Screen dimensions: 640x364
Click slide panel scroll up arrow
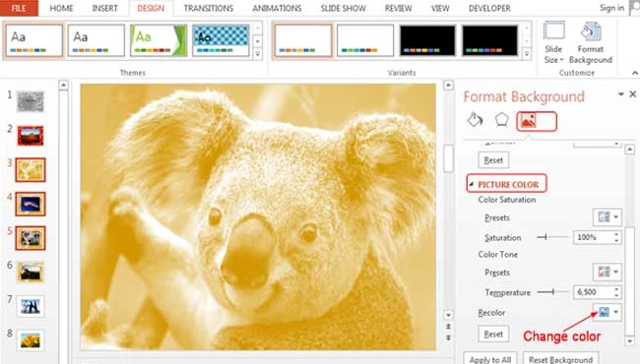click(63, 86)
